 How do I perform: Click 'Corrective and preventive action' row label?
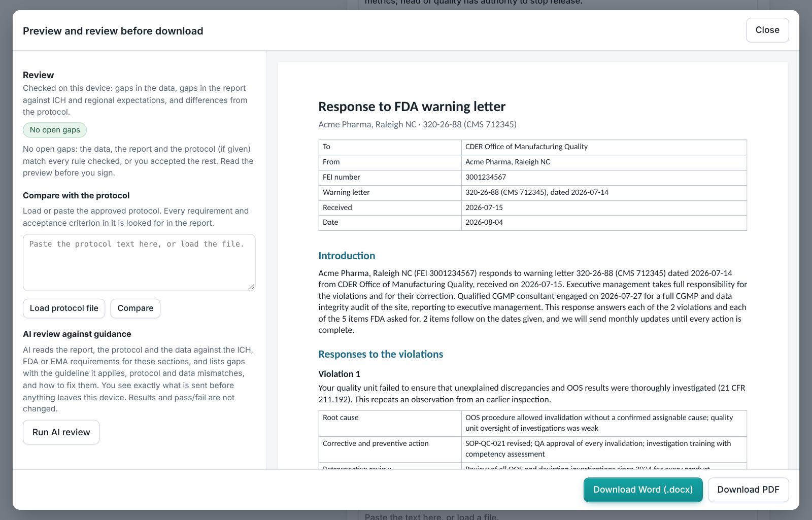pos(376,443)
